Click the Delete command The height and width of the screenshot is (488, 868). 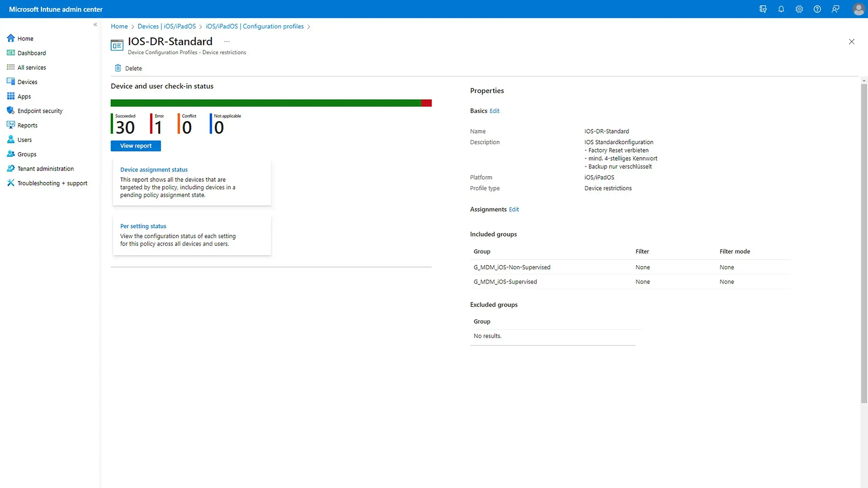point(129,68)
